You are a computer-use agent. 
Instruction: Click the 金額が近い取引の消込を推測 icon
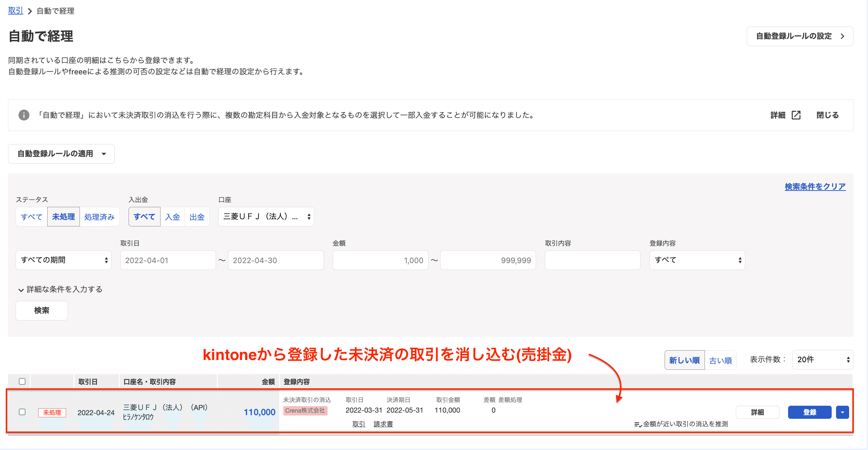tap(638, 424)
